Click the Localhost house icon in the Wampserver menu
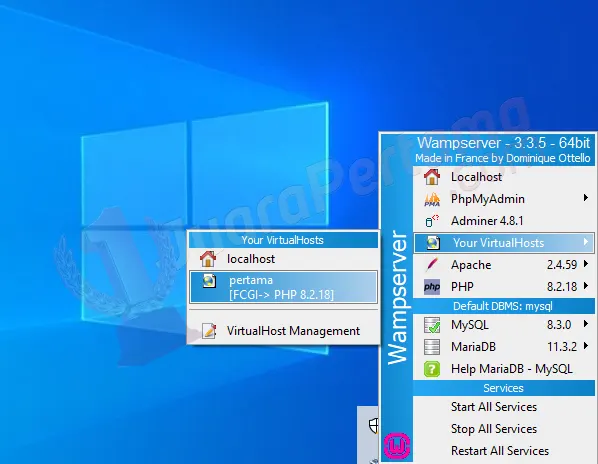 click(x=432, y=177)
